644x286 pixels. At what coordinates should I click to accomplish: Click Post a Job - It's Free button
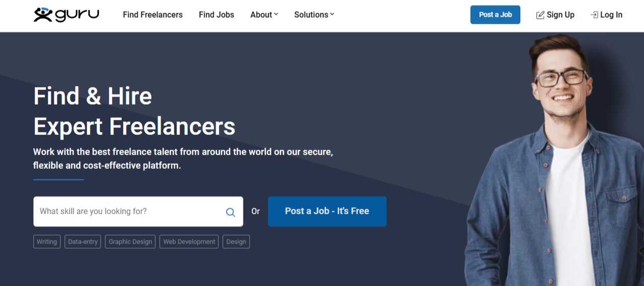[x=327, y=211]
